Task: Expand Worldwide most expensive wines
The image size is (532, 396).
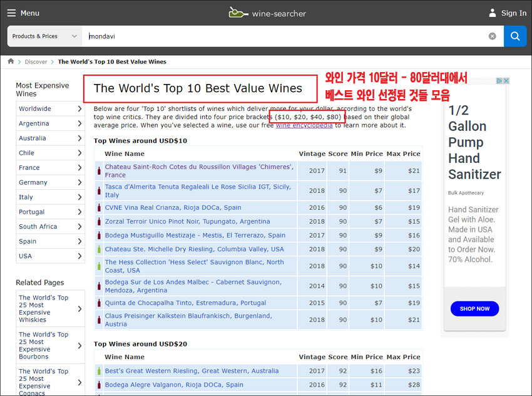Action: 50,108
